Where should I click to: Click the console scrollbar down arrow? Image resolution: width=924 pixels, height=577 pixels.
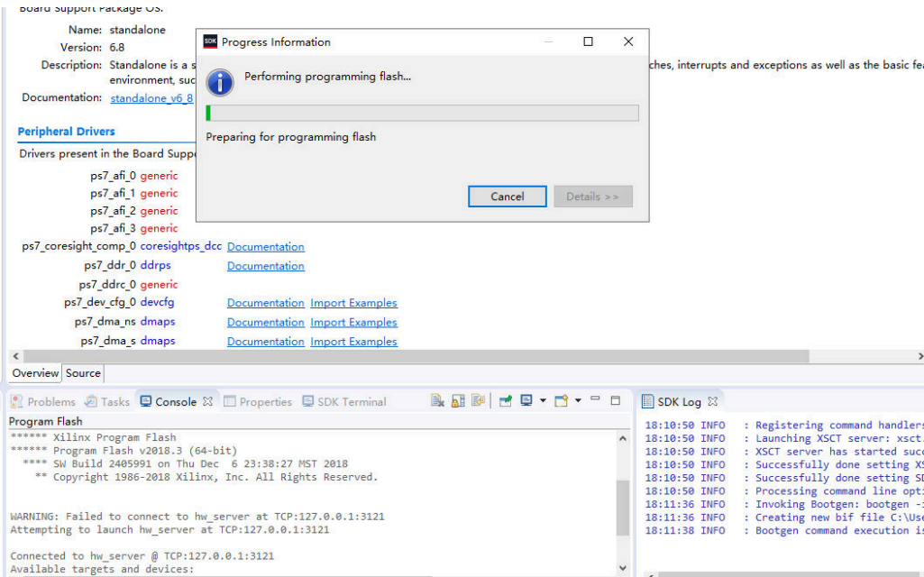(623, 568)
